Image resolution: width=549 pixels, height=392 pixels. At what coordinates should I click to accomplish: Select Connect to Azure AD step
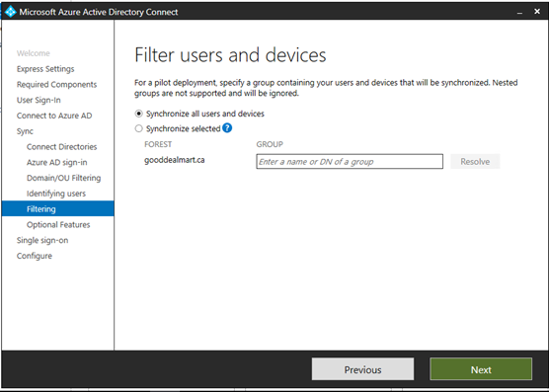click(54, 116)
